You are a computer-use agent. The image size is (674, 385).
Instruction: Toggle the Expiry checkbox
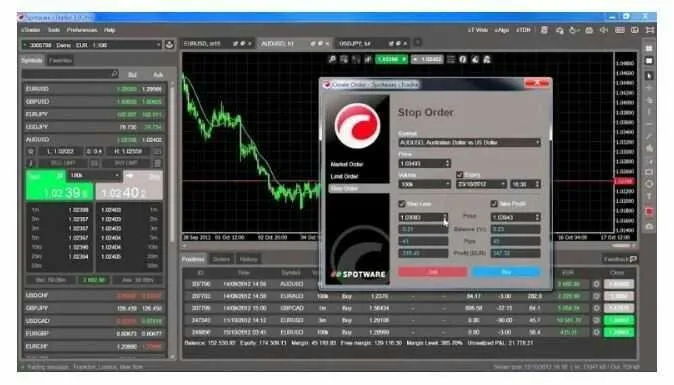[459, 174]
